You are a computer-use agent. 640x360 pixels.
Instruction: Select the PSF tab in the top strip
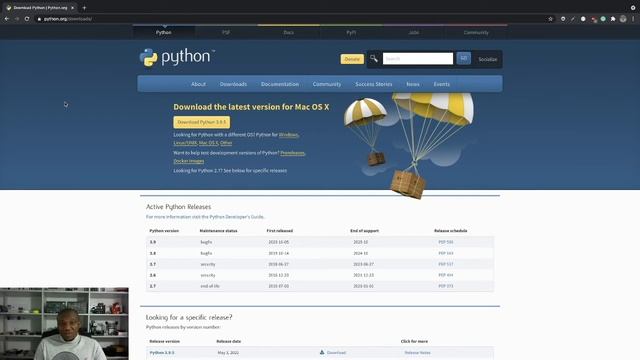[226, 32]
